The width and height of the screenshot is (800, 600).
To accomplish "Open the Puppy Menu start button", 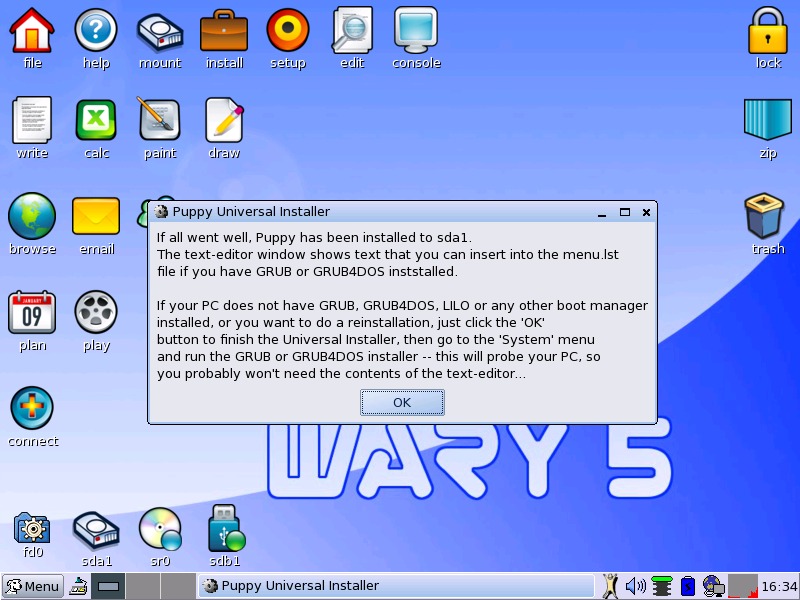I will (32, 586).
